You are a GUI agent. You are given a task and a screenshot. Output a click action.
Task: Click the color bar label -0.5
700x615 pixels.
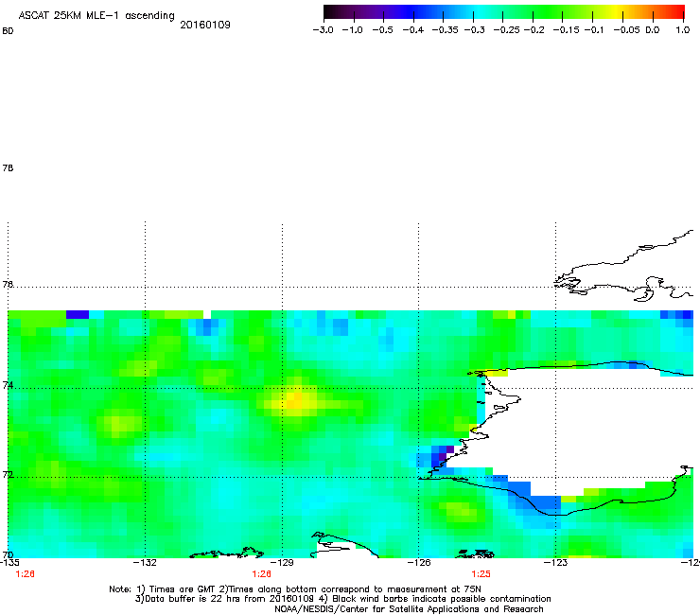(x=382, y=30)
